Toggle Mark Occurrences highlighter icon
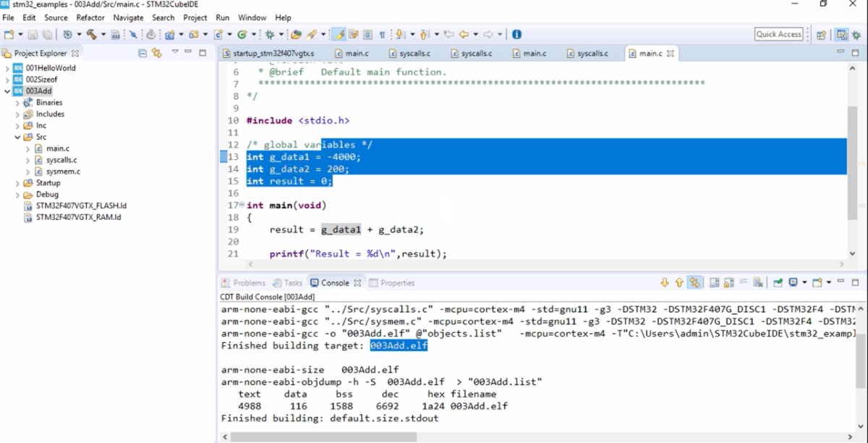The height and width of the screenshot is (443, 868). [x=338, y=34]
